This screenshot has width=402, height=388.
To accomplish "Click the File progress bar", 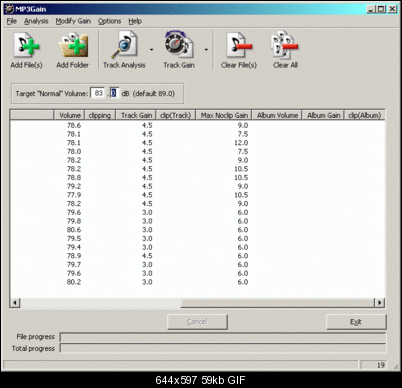I will (x=223, y=337).
